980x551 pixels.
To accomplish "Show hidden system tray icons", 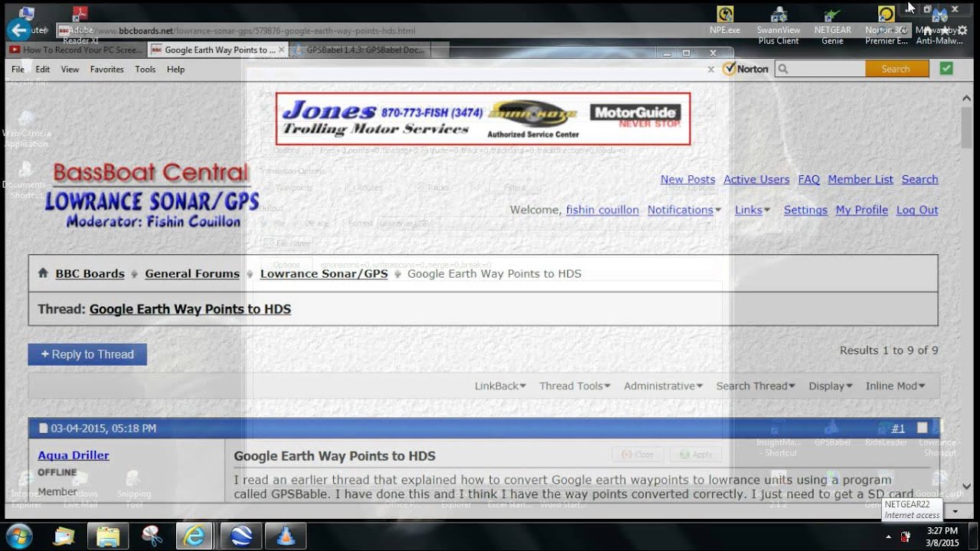I will tap(888, 536).
